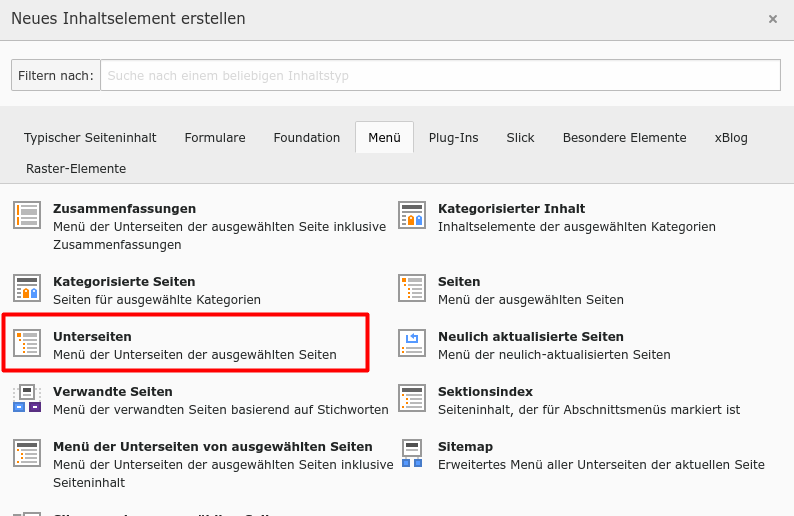Click the Kategorisierter Inhalt icon
The width and height of the screenshot is (794, 516).
pos(412,215)
